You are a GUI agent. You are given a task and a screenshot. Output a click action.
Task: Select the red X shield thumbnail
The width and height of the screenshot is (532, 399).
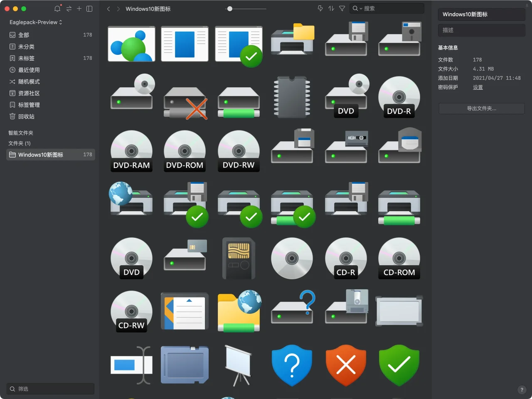pos(346,365)
